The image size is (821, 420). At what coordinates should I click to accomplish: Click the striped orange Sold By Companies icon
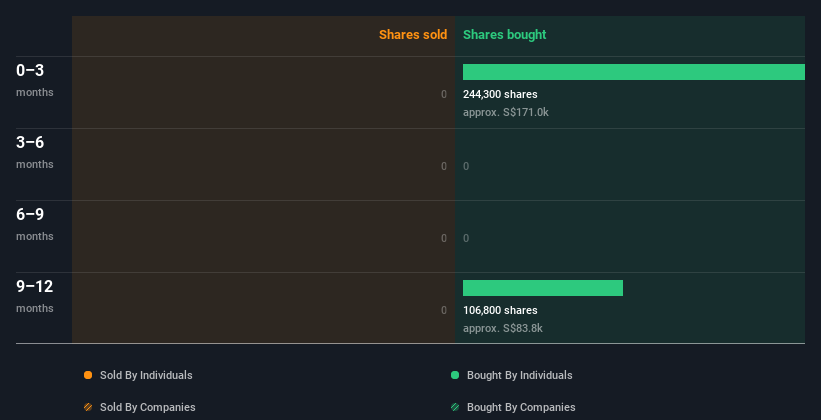click(88, 407)
